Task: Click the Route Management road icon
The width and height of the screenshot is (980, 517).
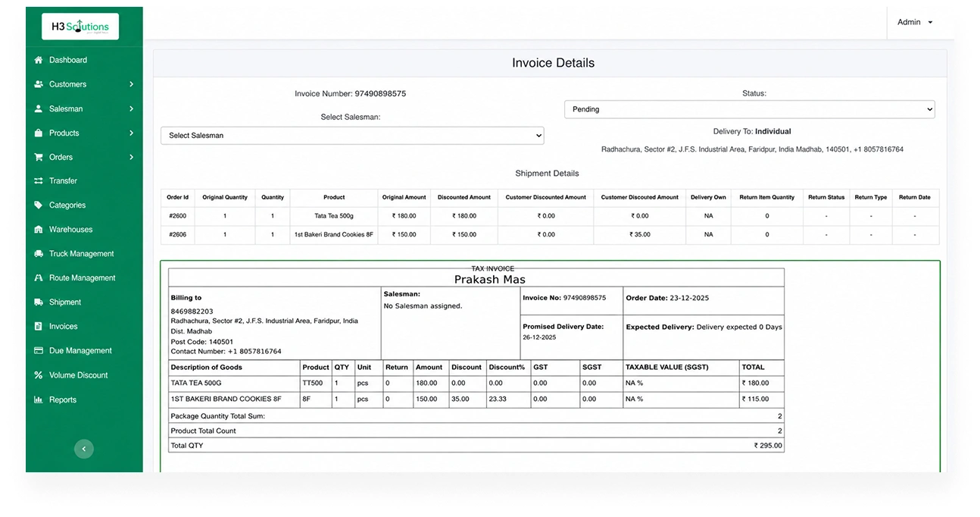Action: 39,278
